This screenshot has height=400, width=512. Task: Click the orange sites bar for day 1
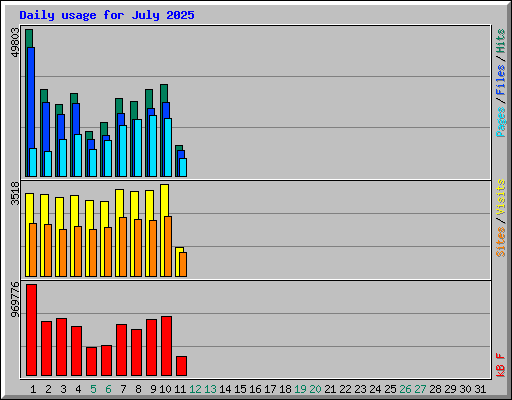(33, 250)
